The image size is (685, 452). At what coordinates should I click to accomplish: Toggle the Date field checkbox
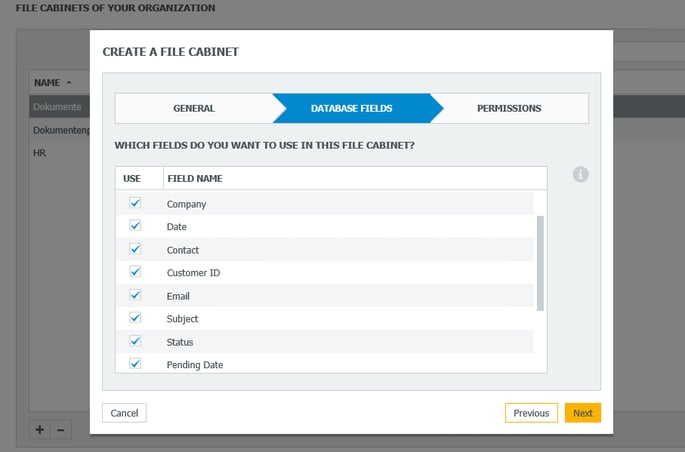(x=135, y=226)
